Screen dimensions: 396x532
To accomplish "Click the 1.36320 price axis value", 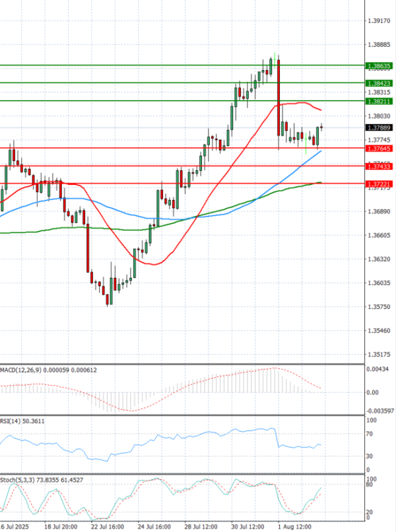I will click(379, 259).
